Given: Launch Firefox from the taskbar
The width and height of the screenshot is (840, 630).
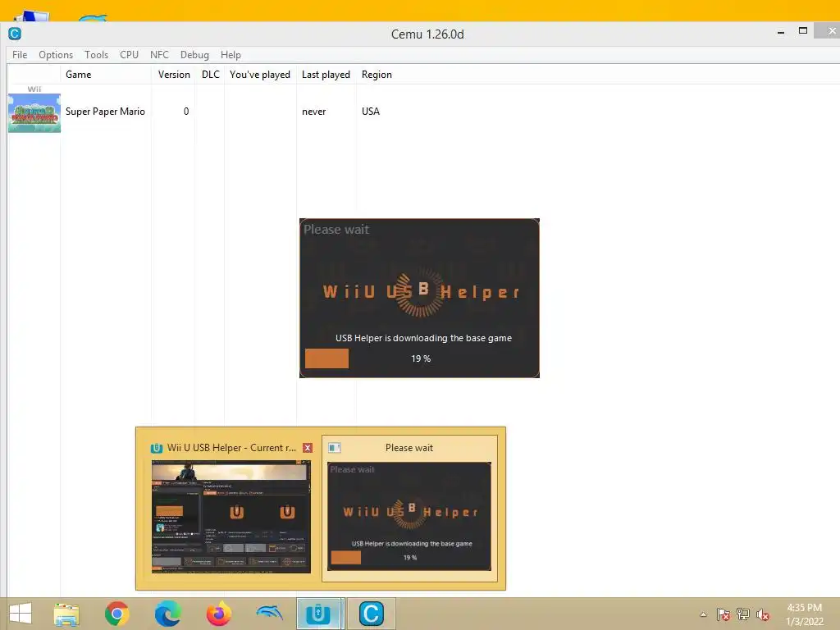Looking at the screenshot, I should [x=218, y=614].
